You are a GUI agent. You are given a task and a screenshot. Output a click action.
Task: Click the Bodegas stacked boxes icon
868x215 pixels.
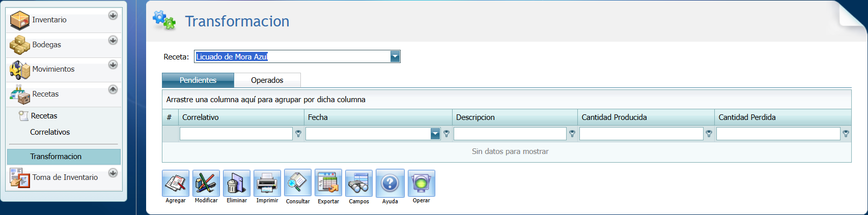tap(20, 45)
